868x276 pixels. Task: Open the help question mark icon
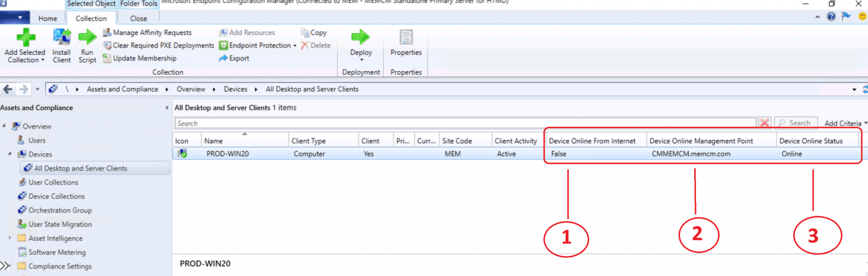click(831, 17)
